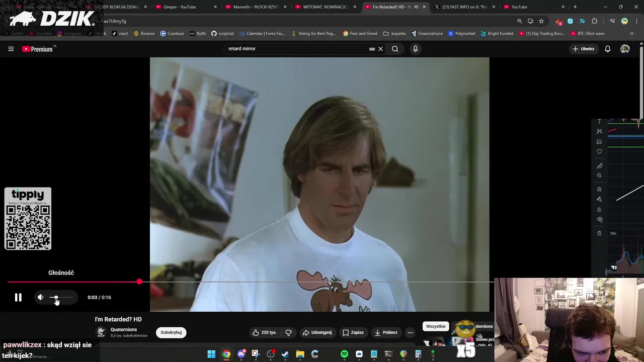
Task: Seek using the red progress bar handle
Action: [139, 282]
